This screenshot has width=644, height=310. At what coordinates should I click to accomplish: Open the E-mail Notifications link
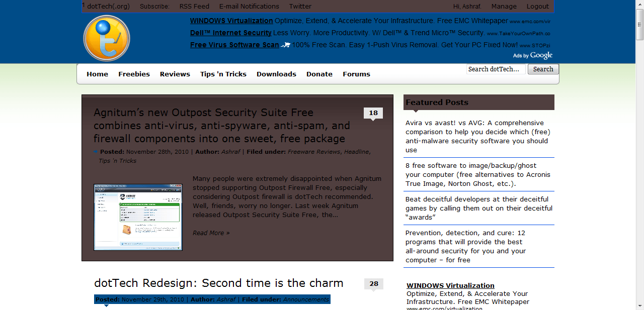coord(249,7)
